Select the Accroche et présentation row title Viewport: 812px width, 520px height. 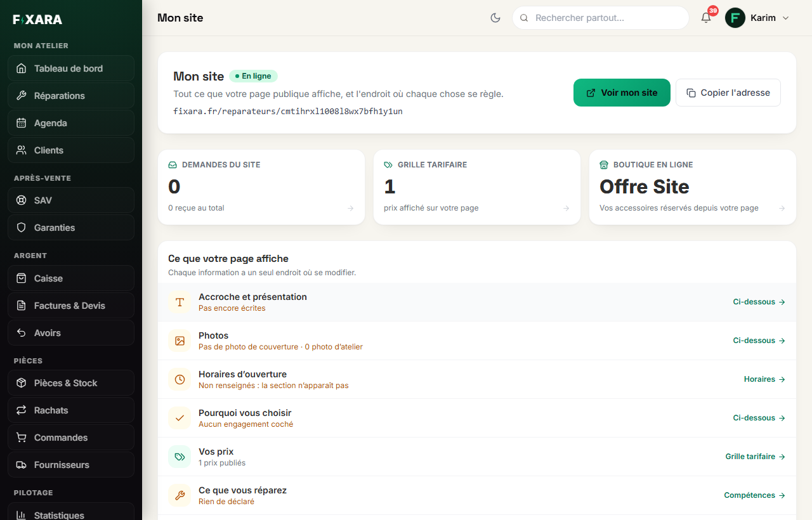click(x=252, y=297)
